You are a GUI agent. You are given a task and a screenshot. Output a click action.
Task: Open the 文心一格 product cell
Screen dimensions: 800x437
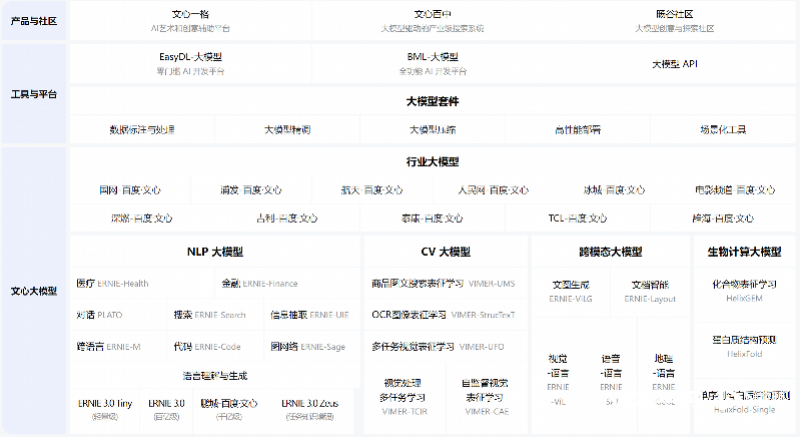point(190,21)
